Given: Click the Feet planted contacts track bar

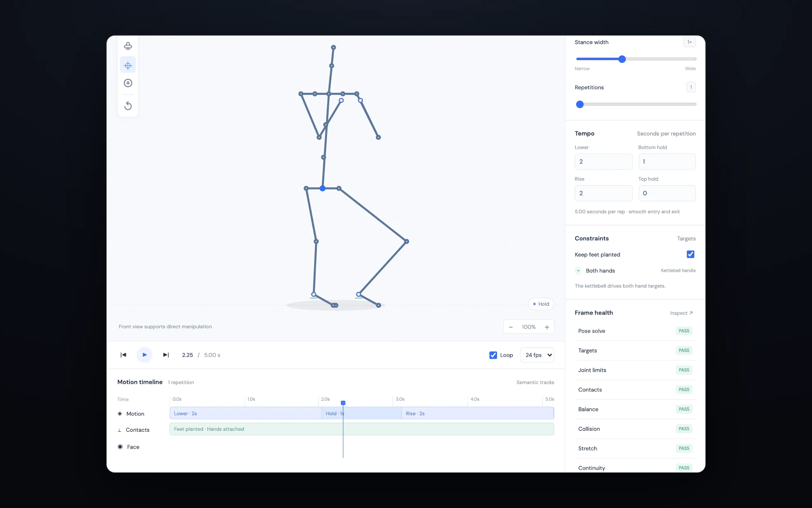Looking at the screenshot, I should pyautogui.click(x=362, y=429).
